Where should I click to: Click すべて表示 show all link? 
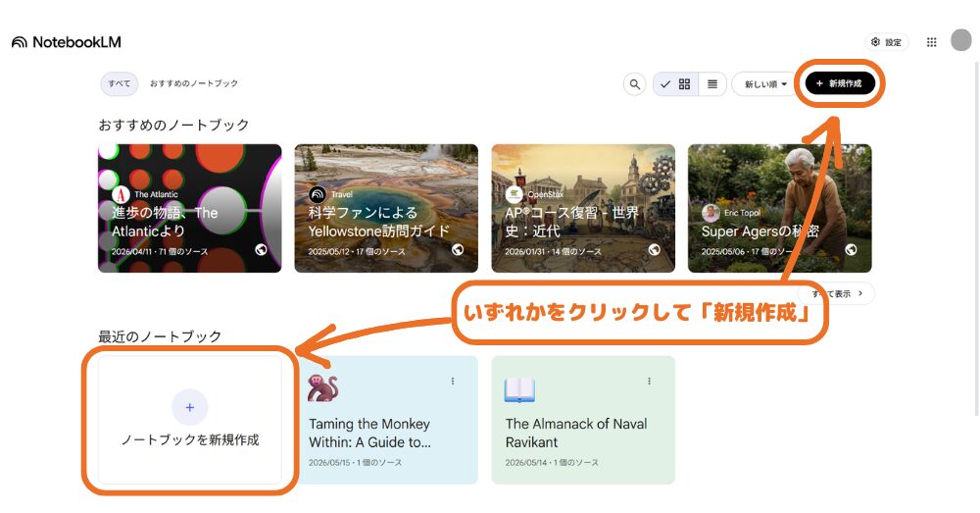coord(836,293)
